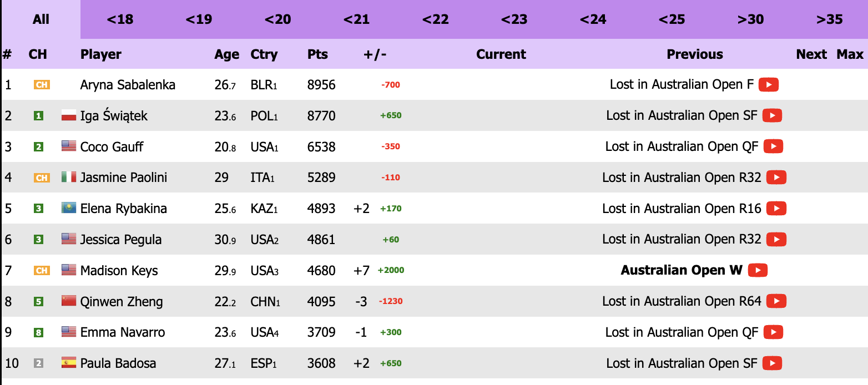The width and height of the screenshot is (868, 385).
Task: Click career-high badge for Jasmine Paolini
Action: click(42, 178)
